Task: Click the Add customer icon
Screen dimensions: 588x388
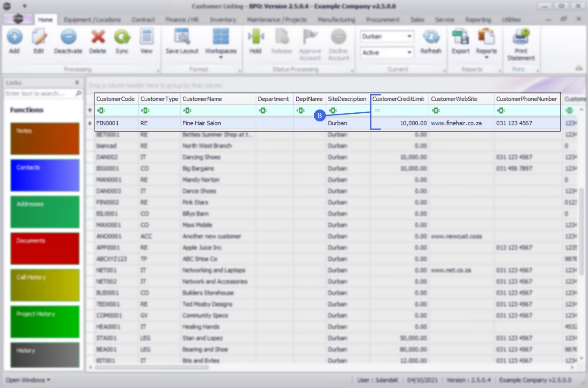Action: [x=15, y=37]
